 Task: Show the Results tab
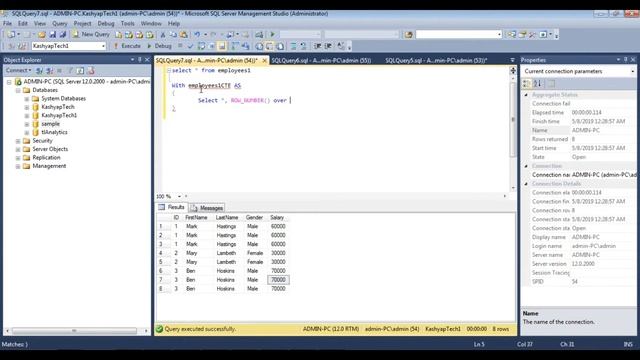[172, 207]
